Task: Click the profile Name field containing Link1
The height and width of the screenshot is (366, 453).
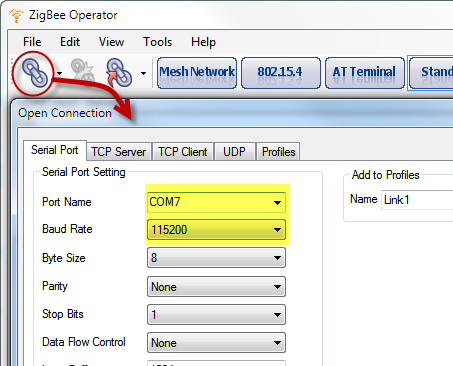Action: coord(417,200)
